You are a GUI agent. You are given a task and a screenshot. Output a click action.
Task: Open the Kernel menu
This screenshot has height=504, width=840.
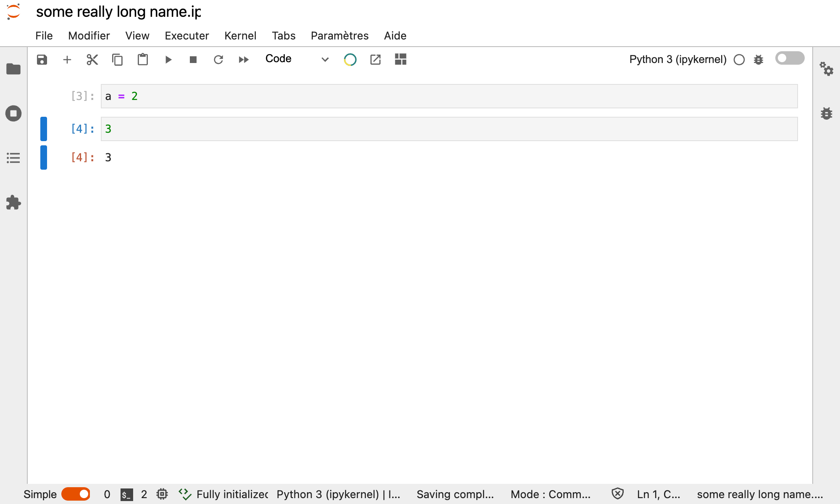coord(240,36)
